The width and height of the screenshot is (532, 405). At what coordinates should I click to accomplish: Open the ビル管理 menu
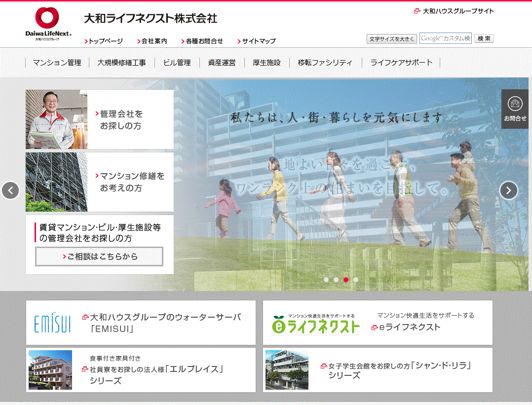tap(177, 63)
